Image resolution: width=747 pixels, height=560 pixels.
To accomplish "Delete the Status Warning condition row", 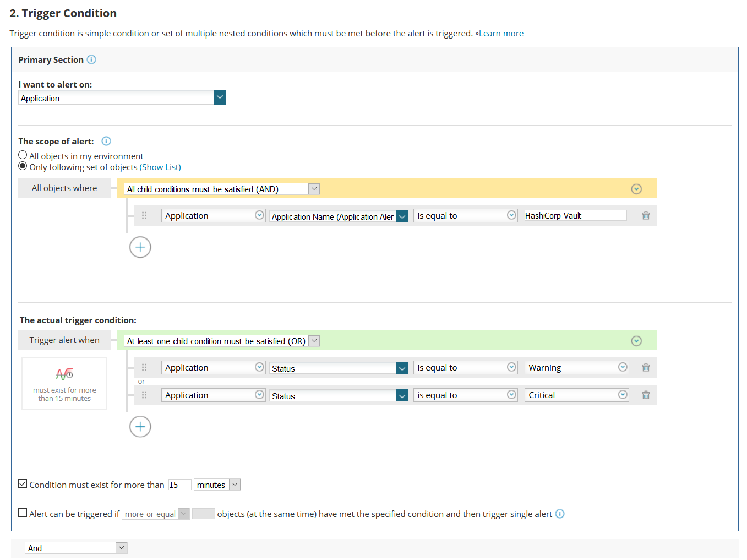I will [646, 367].
